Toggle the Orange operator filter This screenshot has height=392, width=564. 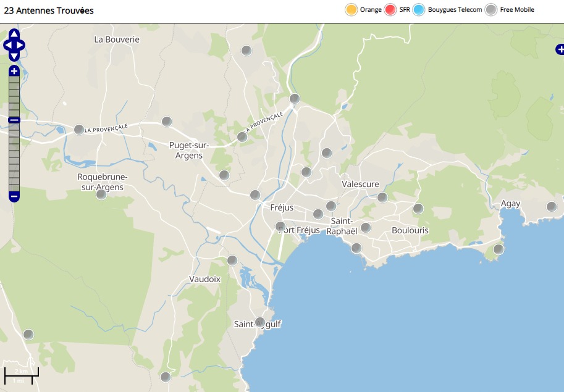[x=351, y=10]
